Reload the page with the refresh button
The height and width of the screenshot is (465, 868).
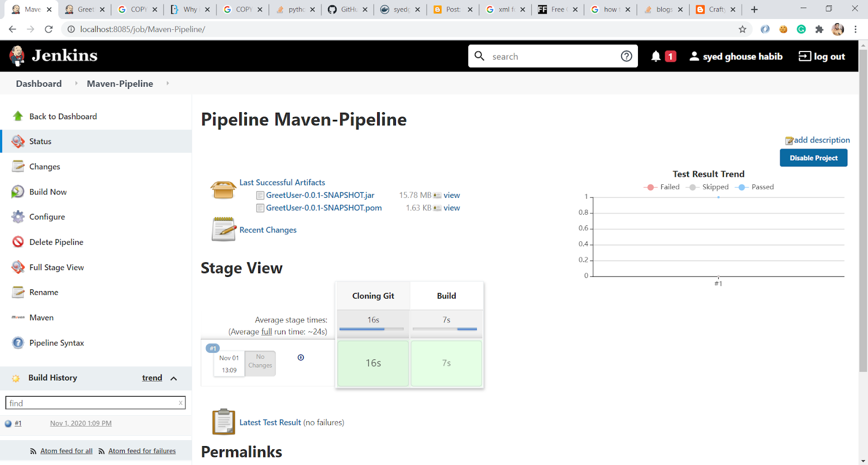point(49,29)
